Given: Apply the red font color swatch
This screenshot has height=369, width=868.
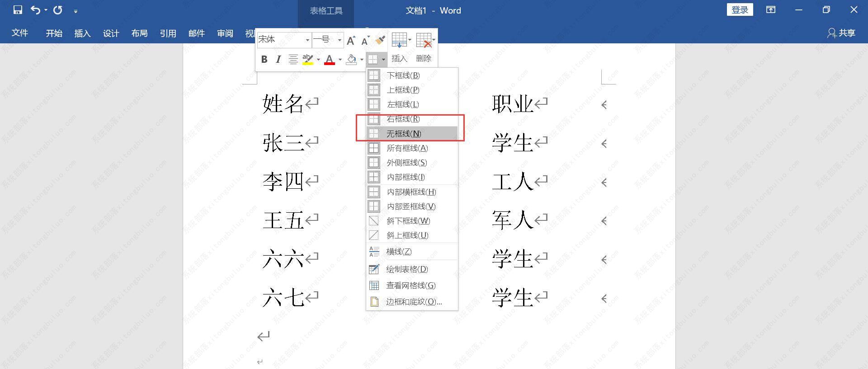Looking at the screenshot, I should [x=330, y=59].
